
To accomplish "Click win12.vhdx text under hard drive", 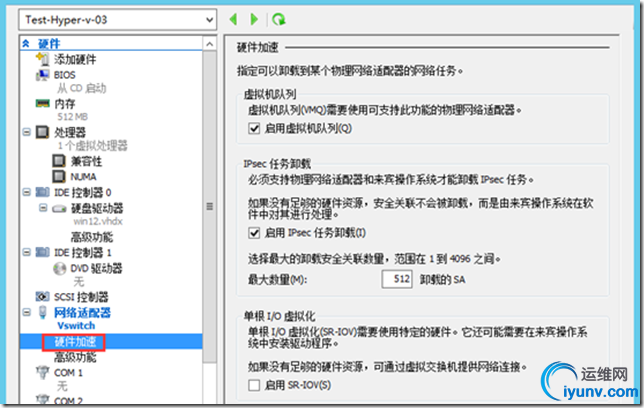I will (98, 221).
